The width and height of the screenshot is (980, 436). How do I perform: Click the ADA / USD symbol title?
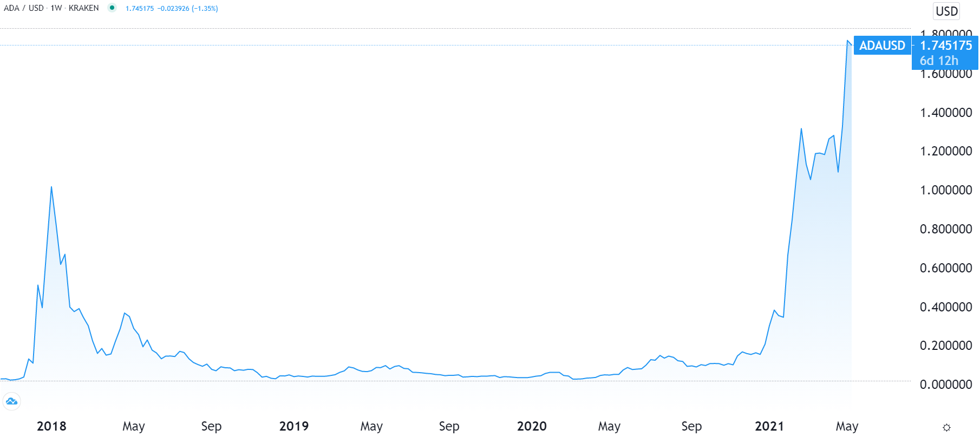pyautogui.click(x=24, y=8)
